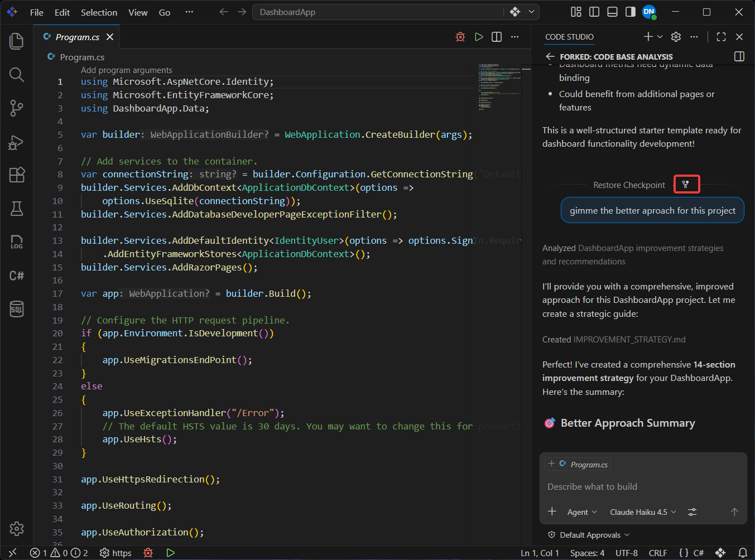This screenshot has width=755, height=560.
Task: Close the Program.cs tab
Action: pos(110,37)
